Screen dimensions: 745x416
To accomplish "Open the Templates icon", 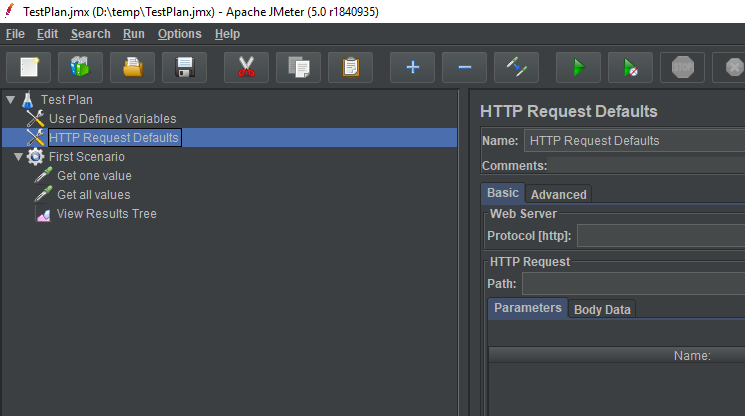I will tap(80, 67).
